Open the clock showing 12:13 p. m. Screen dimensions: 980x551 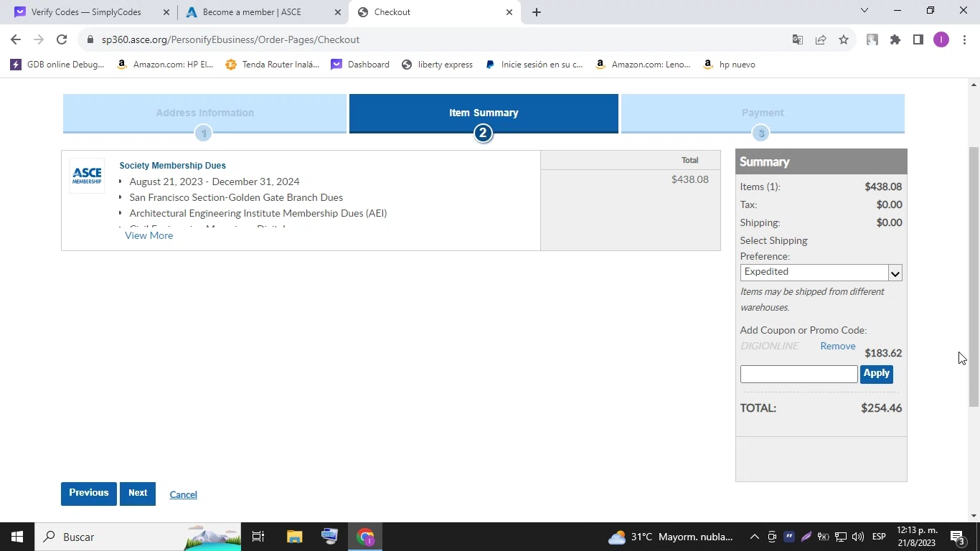(x=916, y=537)
